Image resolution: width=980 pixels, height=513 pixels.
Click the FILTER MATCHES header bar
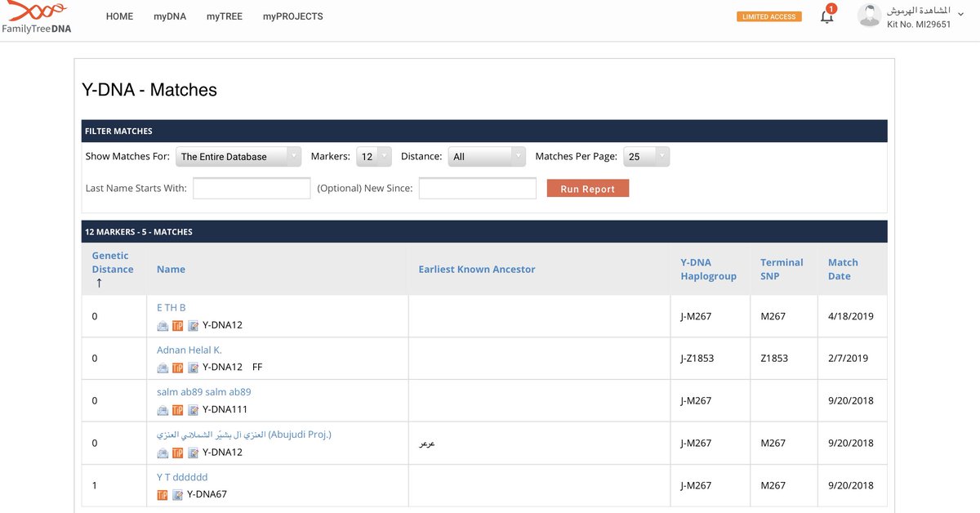click(x=484, y=131)
